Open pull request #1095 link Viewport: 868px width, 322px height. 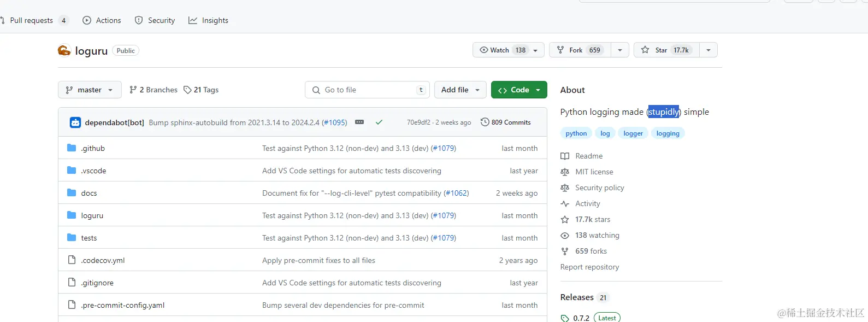click(x=334, y=122)
